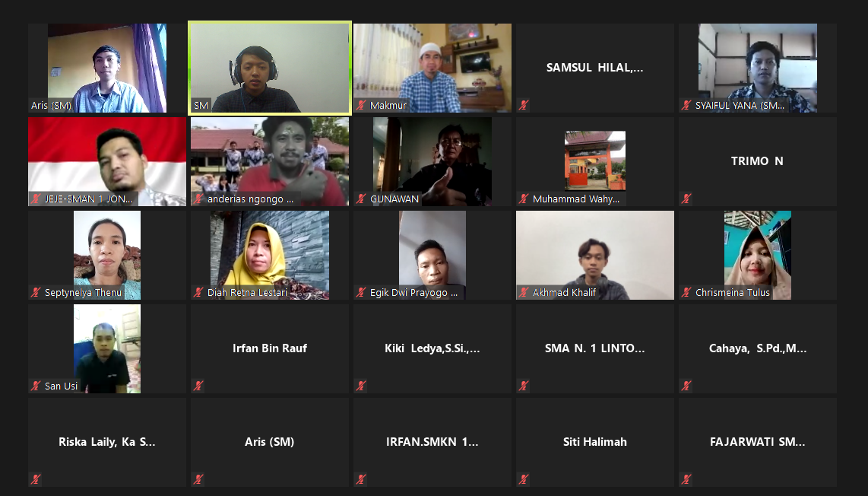Click the SMA N. 1 LINTO... participant tile

tap(595, 348)
